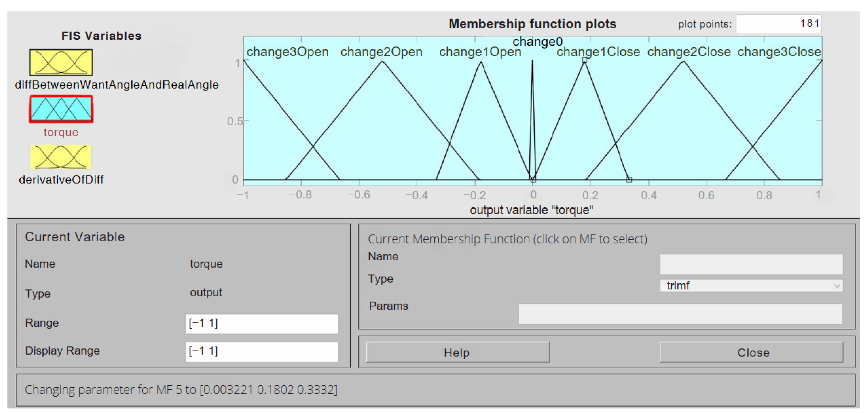Click the Display Range input field
Screen dimensions: 868x413
click(261, 352)
